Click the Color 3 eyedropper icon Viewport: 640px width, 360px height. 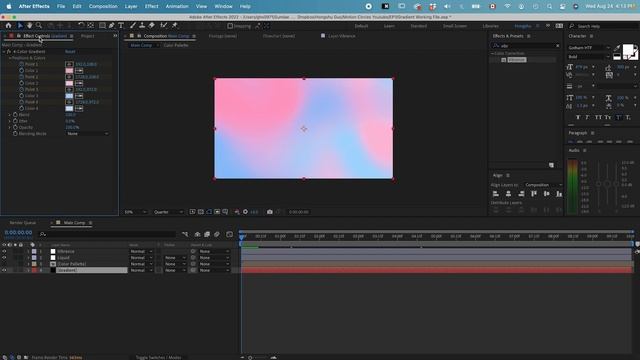pyautogui.click(x=79, y=96)
